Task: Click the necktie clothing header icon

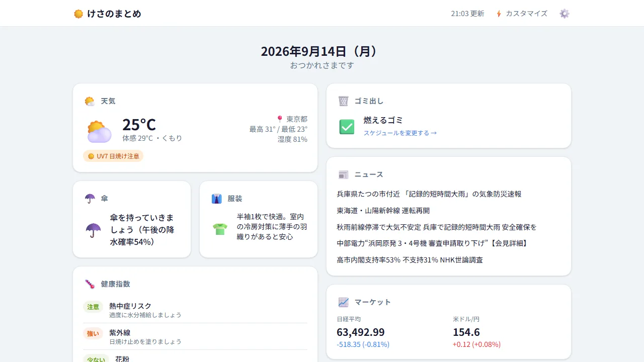Action: (217, 199)
